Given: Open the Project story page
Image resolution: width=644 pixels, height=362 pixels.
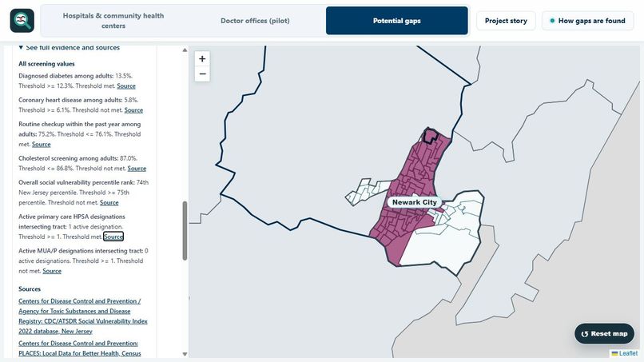Looking at the screenshot, I should [506, 21].
